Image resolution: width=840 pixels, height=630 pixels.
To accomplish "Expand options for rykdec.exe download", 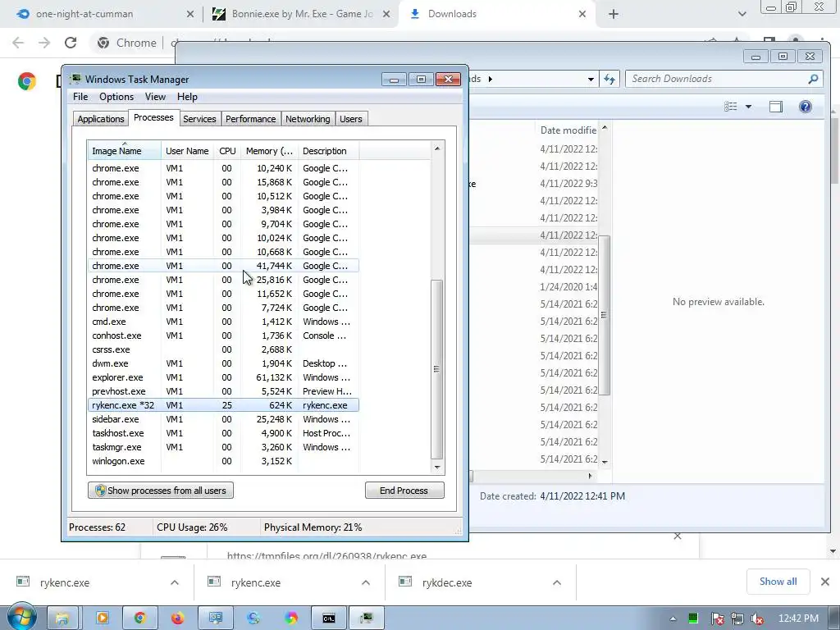I will pos(557,582).
